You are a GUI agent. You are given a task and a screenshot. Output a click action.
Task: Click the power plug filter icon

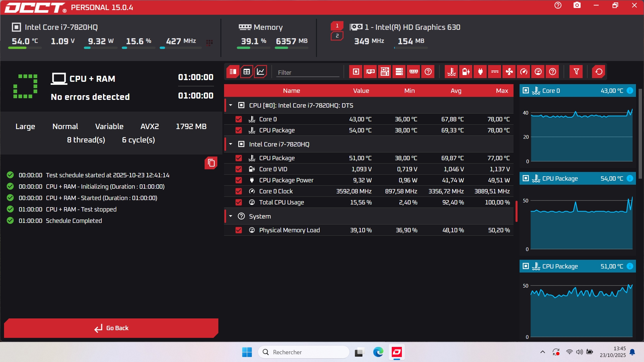point(480,72)
